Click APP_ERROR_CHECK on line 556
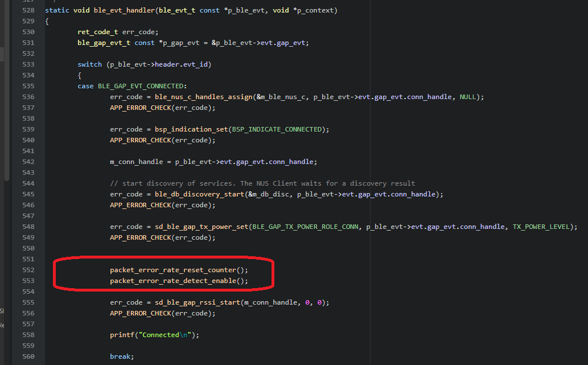This screenshot has width=588, height=365. pos(140,313)
